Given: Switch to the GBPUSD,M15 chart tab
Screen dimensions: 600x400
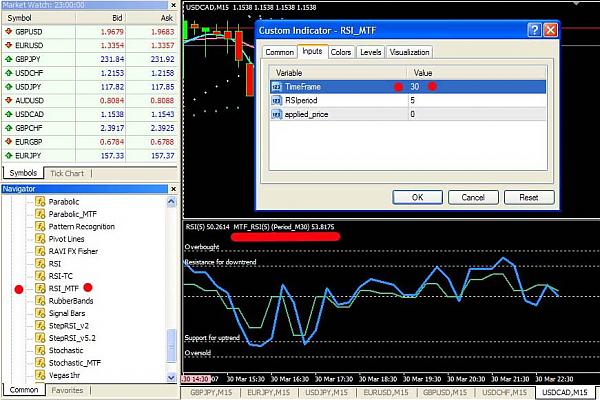Looking at the screenshot, I should tap(445, 392).
